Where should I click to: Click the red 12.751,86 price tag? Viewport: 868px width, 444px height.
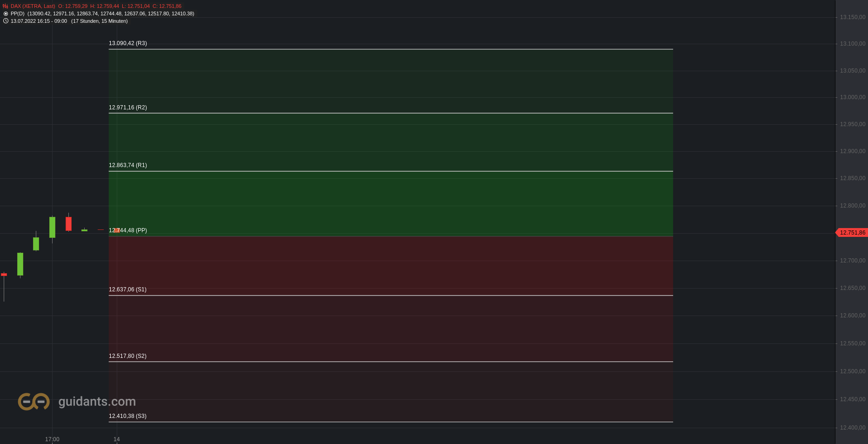[852, 233]
